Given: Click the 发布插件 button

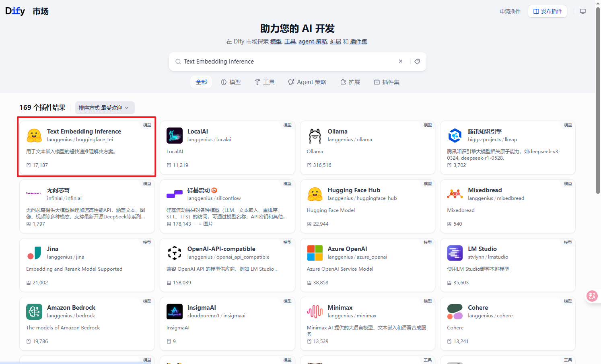Looking at the screenshot, I should click(x=547, y=11).
